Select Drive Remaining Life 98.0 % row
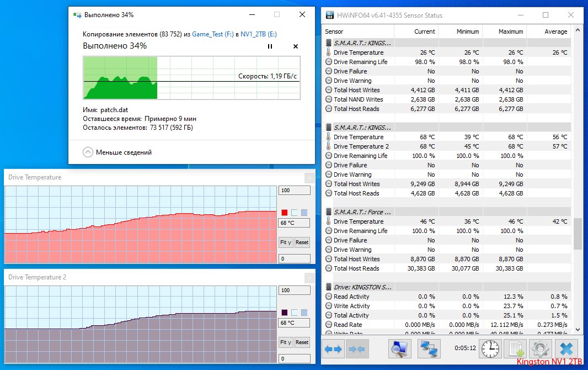 pos(447,62)
